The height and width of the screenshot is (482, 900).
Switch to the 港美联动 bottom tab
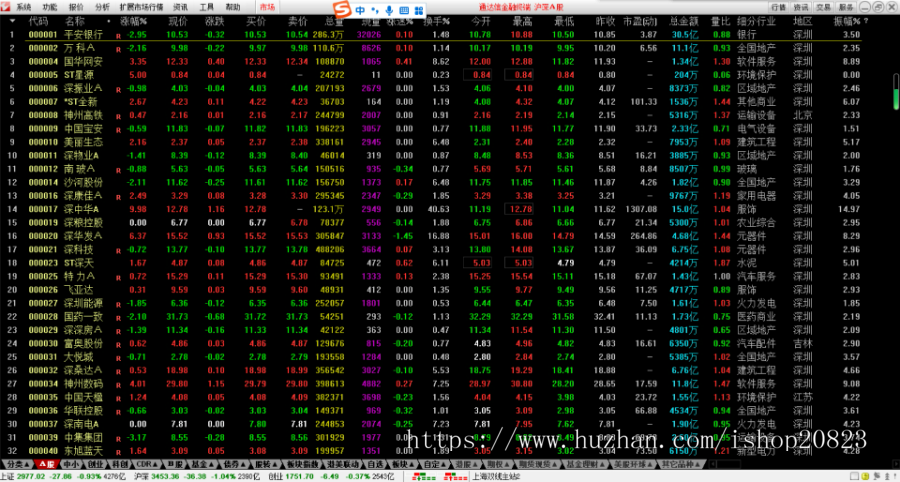(x=343, y=464)
